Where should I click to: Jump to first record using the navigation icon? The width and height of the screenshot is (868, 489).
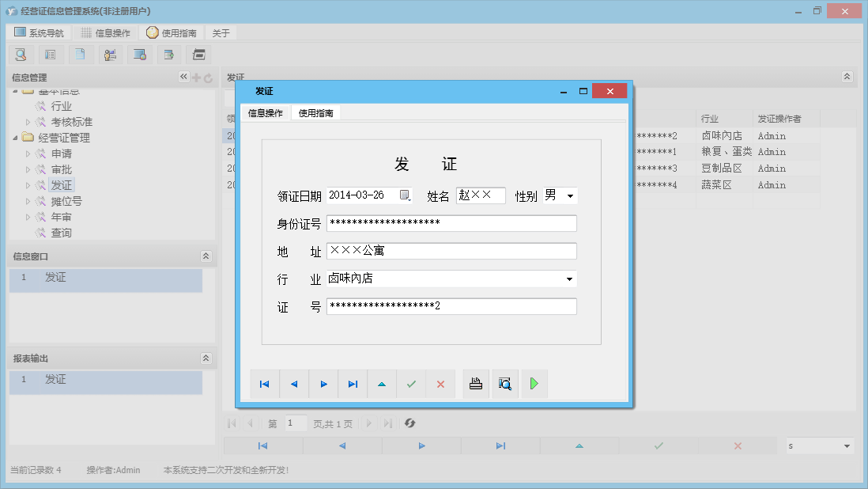[265, 384]
